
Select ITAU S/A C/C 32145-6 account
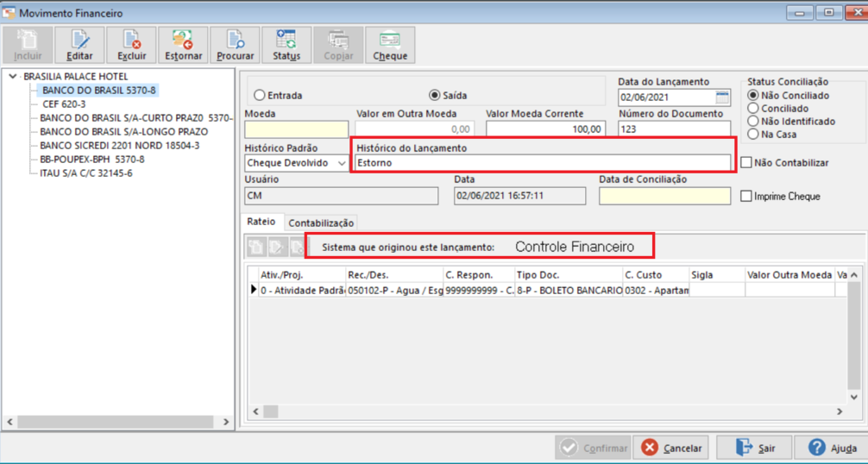pos(85,173)
